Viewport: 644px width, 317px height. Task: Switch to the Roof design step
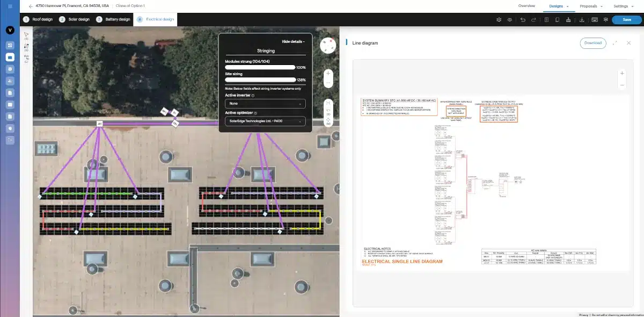(39, 19)
